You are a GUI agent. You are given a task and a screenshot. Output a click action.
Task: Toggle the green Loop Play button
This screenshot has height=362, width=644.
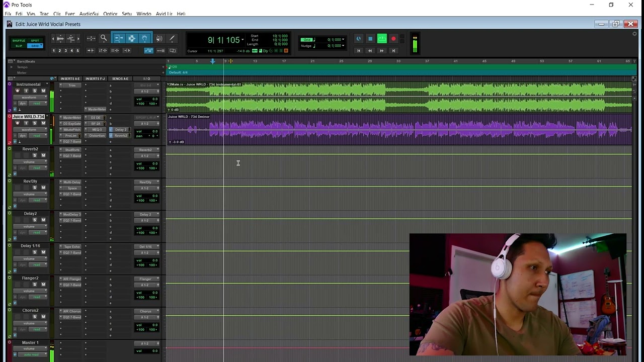pyautogui.click(x=382, y=39)
